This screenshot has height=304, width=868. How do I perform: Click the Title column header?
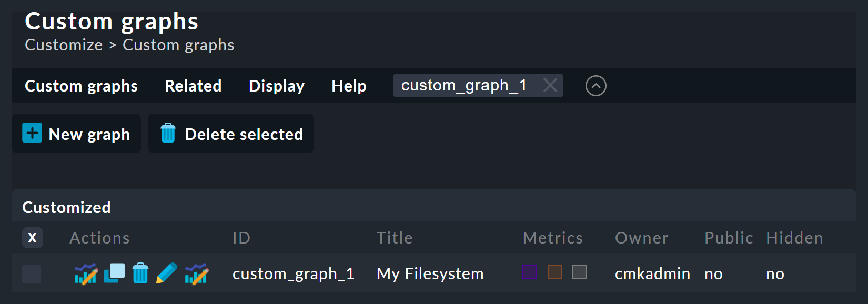click(395, 238)
